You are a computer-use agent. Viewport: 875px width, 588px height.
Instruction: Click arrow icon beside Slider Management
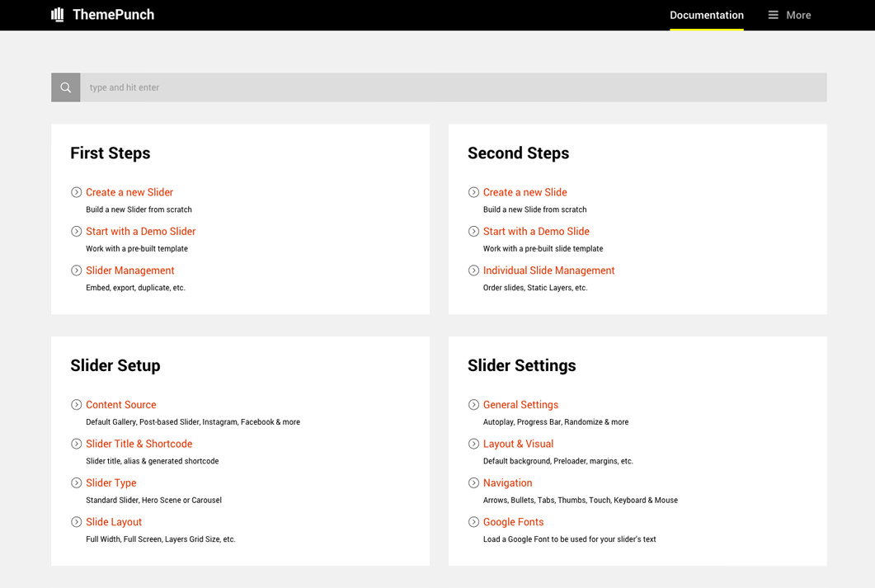click(x=77, y=270)
